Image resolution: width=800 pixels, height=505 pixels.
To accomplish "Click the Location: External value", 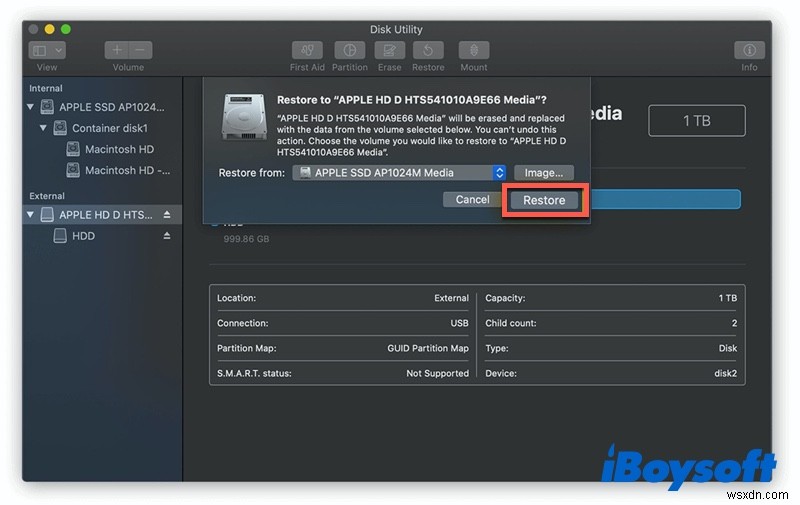I will (x=452, y=298).
